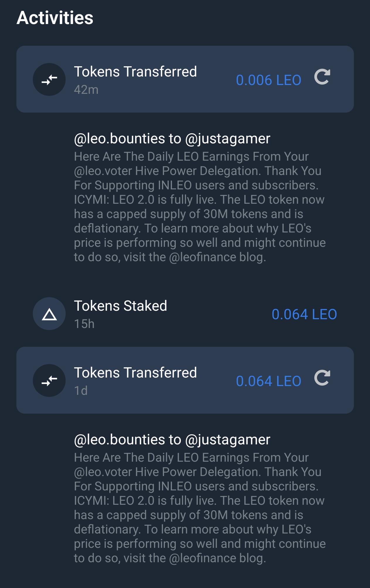Click the 15h timestamp under Tokens Staked

click(x=84, y=324)
